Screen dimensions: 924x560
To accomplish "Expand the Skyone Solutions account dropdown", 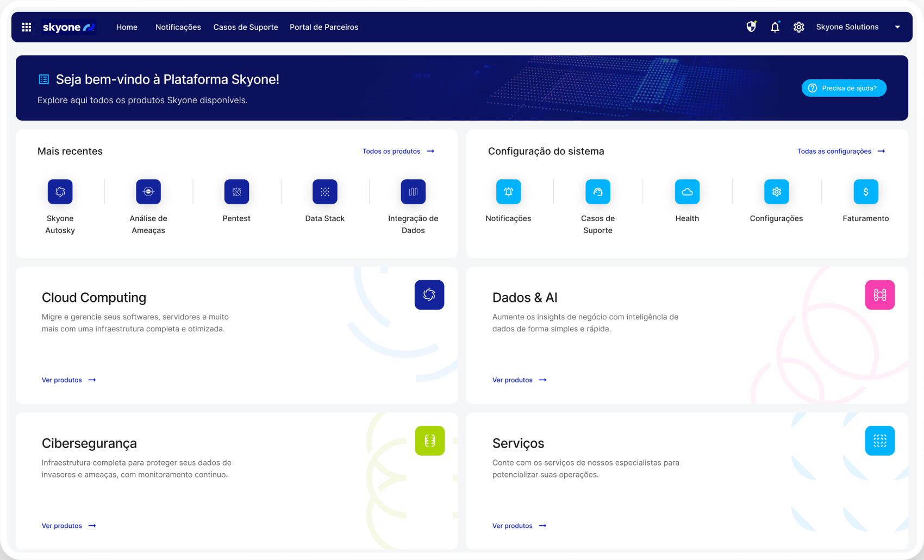I will 897,27.
